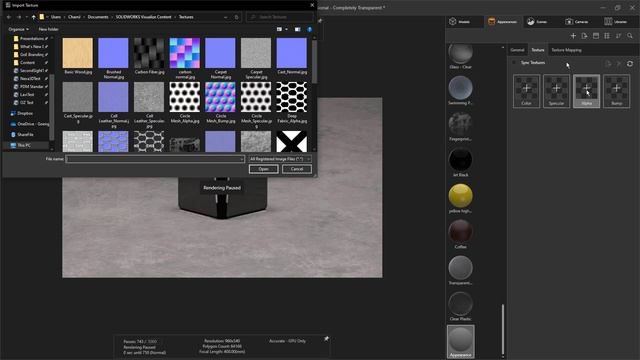
Task: Toggle the Sync Textures checkbox
Action: pyautogui.click(x=514, y=63)
